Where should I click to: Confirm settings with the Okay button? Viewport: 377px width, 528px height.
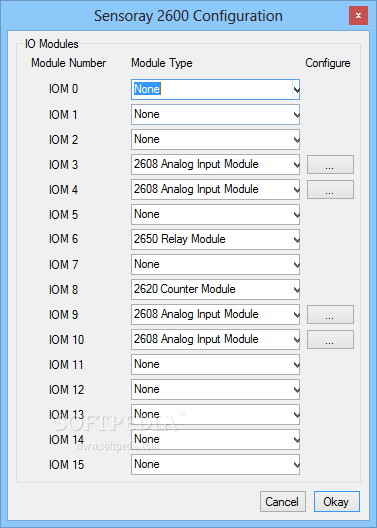pyautogui.click(x=337, y=502)
